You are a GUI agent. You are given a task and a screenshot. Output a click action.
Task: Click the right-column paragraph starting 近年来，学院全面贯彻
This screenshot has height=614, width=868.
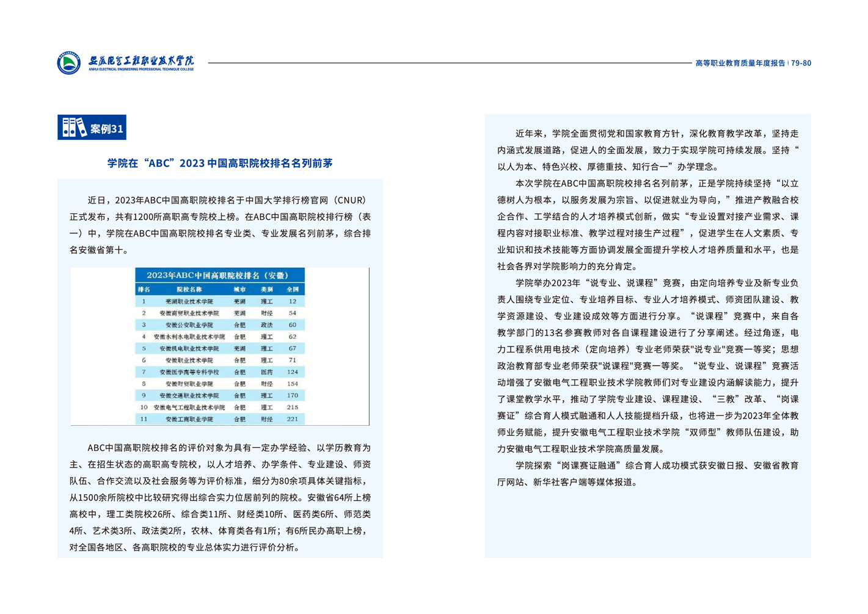[x=647, y=150]
